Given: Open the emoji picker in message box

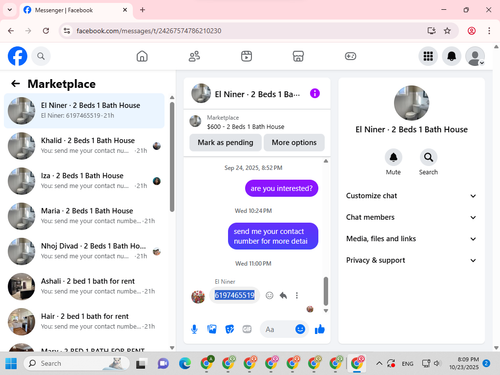Looking at the screenshot, I should pos(300,329).
